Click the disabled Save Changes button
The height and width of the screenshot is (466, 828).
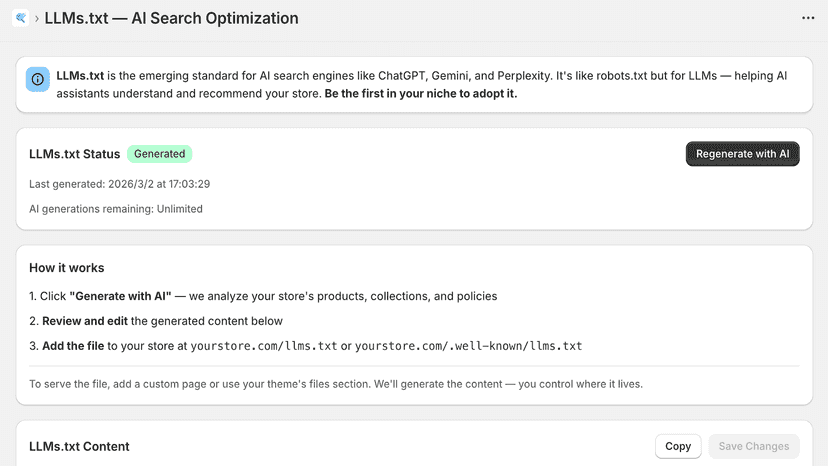click(x=754, y=446)
